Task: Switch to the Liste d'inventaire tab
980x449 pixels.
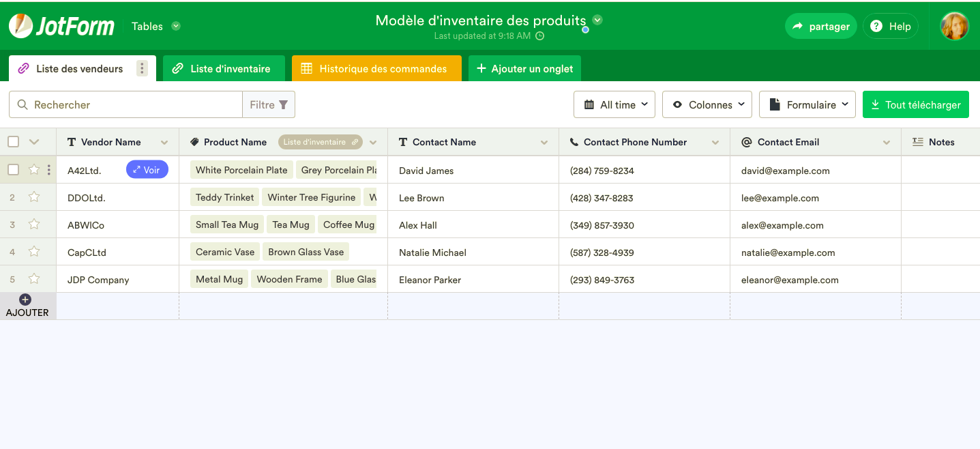Action: (x=223, y=68)
